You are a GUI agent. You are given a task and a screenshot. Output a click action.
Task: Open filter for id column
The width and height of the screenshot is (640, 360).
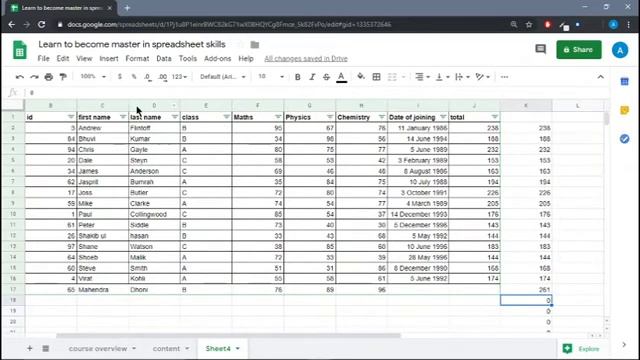pyautogui.click(x=71, y=117)
